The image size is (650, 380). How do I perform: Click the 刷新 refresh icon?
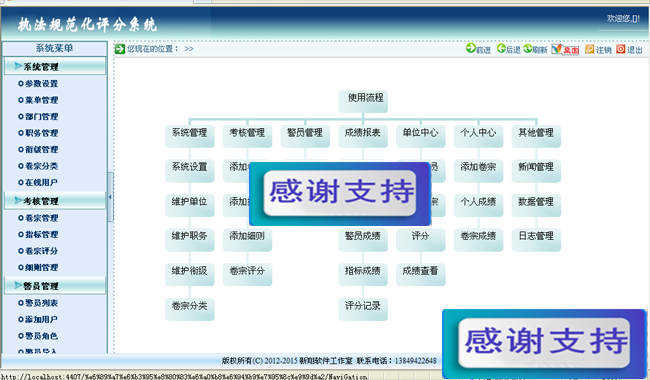click(527, 48)
